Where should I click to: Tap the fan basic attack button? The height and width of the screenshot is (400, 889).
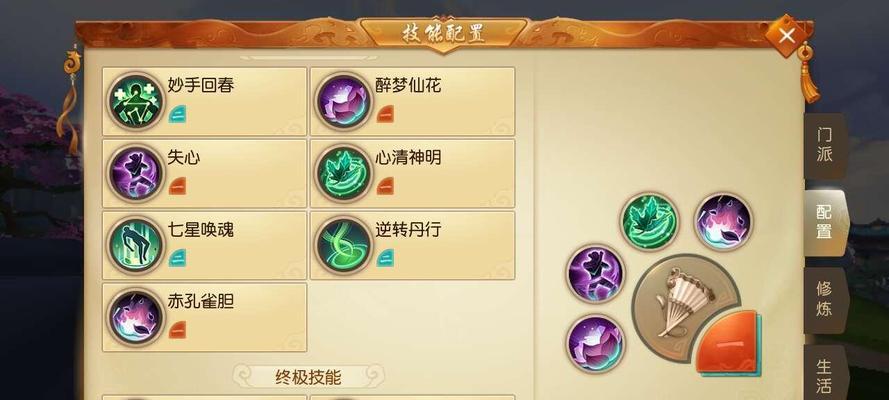pos(684,308)
